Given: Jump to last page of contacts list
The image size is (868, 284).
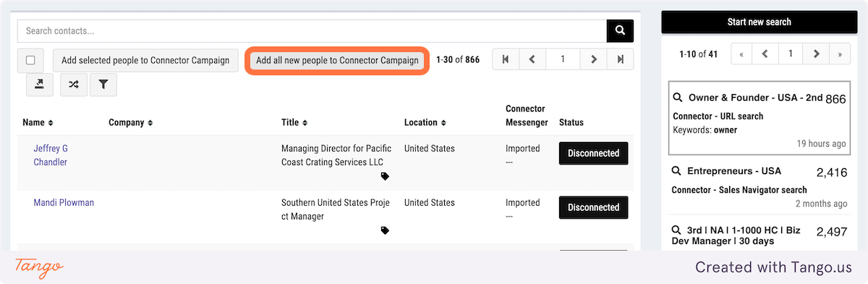Looking at the screenshot, I should [x=621, y=59].
